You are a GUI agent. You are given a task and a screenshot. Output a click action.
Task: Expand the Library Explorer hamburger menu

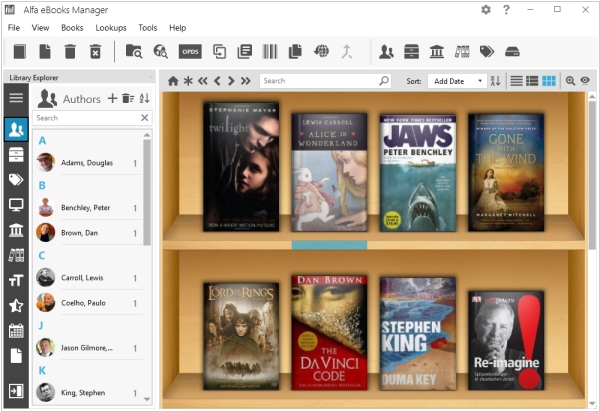(16, 98)
